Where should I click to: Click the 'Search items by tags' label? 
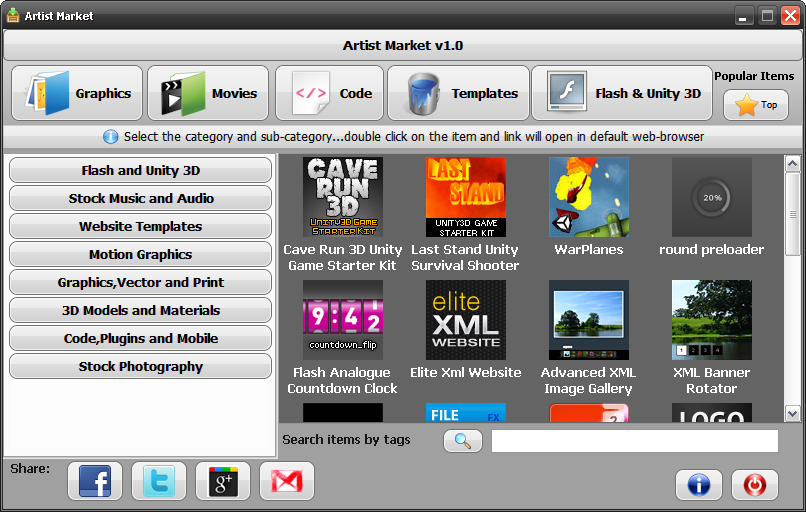pyautogui.click(x=346, y=440)
